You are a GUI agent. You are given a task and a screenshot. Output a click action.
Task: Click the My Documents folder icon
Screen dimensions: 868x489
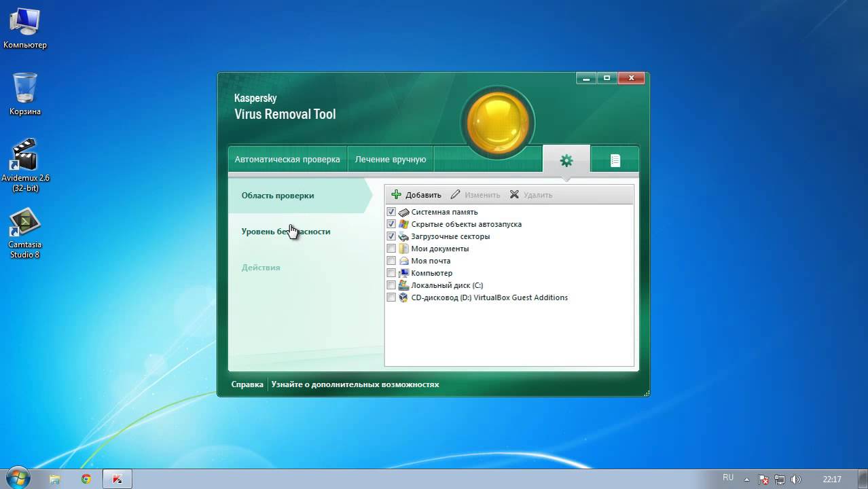[x=403, y=249]
